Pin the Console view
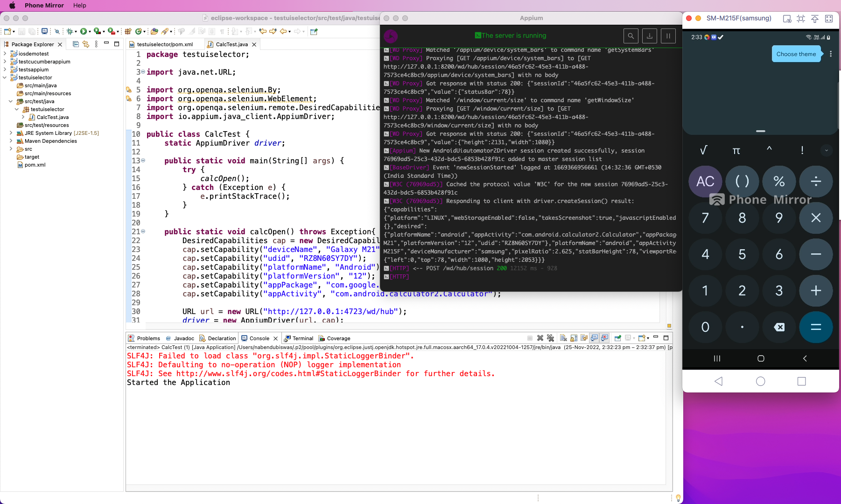Image resolution: width=841 pixels, height=504 pixels. pyautogui.click(x=618, y=338)
